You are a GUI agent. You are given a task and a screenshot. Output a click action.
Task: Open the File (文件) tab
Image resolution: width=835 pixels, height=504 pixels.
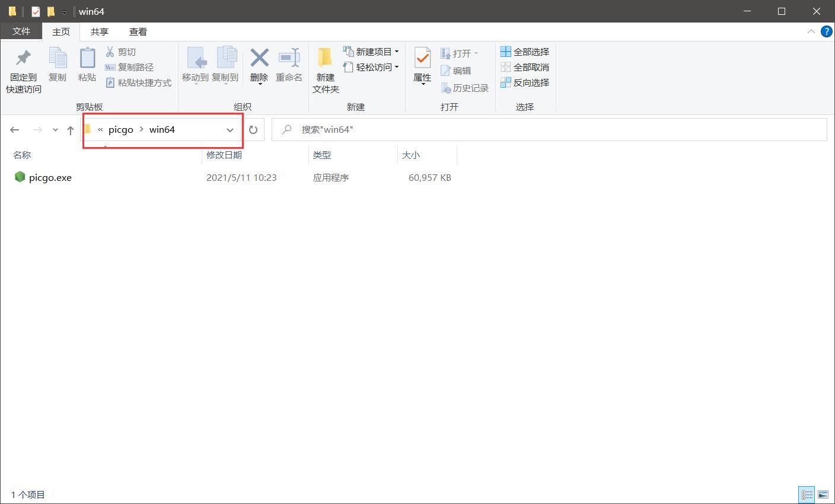click(x=21, y=31)
